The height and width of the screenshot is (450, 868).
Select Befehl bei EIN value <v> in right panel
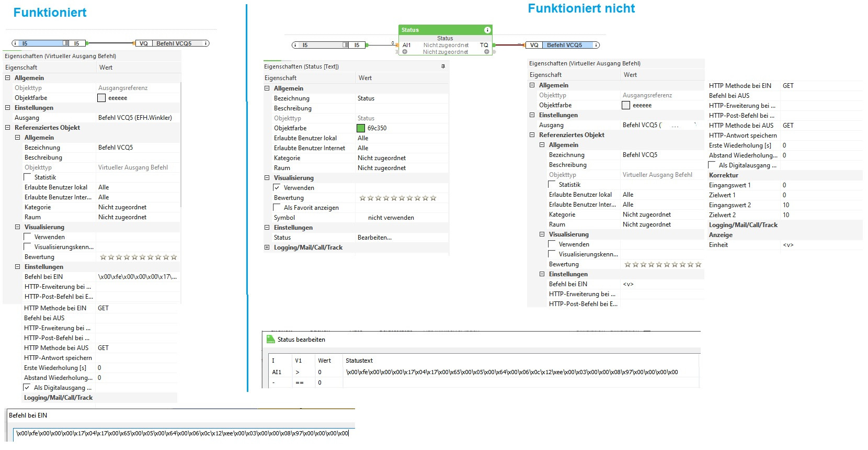[628, 284]
